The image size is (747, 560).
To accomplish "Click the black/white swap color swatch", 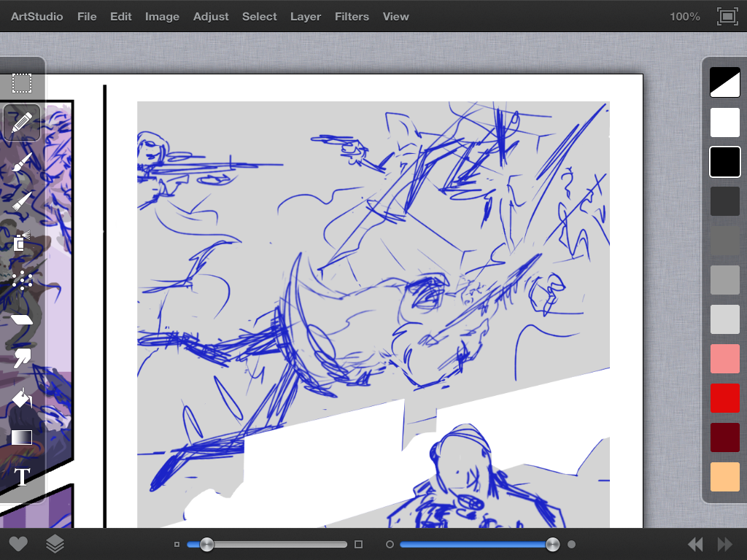I will (724, 82).
